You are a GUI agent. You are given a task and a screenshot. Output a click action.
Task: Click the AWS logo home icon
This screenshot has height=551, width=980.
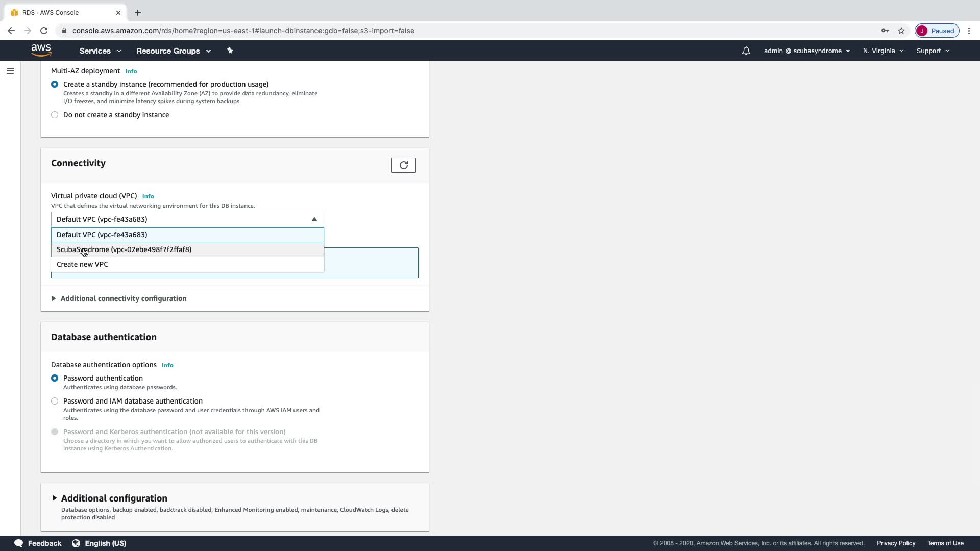[x=41, y=50]
